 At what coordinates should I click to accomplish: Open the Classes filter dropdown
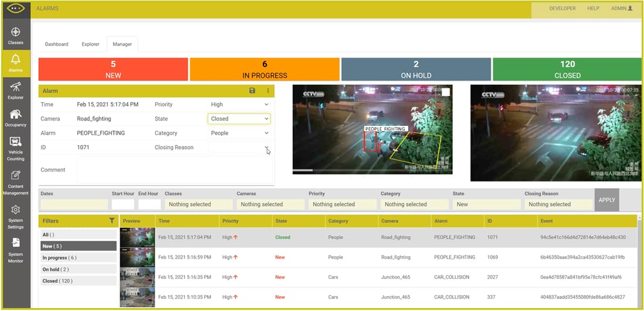coord(198,204)
